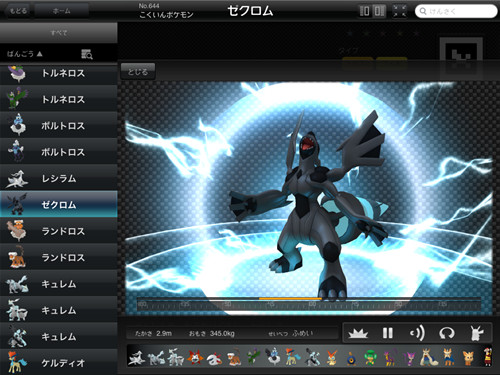
Task: Toggle the cry sound speaker icon
Action: click(417, 333)
